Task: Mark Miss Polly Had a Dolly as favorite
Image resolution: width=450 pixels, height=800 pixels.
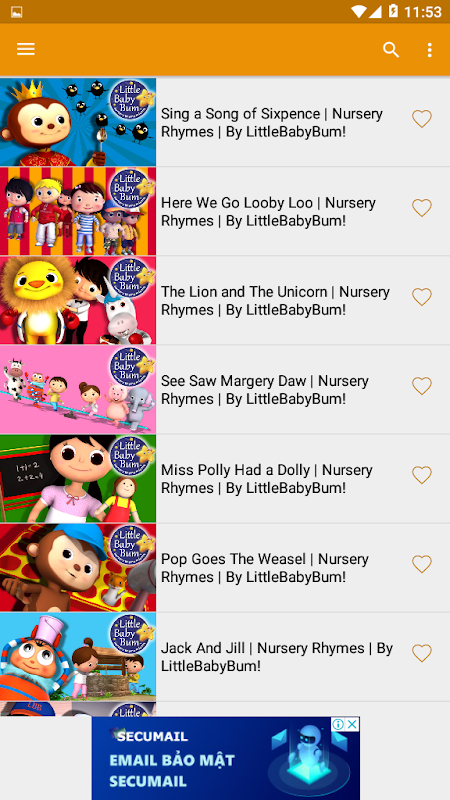Action: tap(422, 475)
